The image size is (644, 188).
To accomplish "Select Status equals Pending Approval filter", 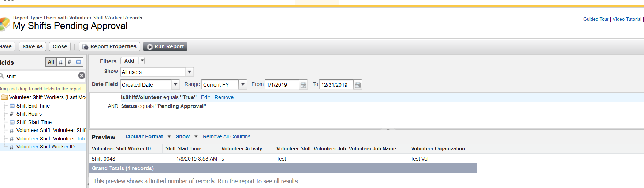I will [164, 106].
